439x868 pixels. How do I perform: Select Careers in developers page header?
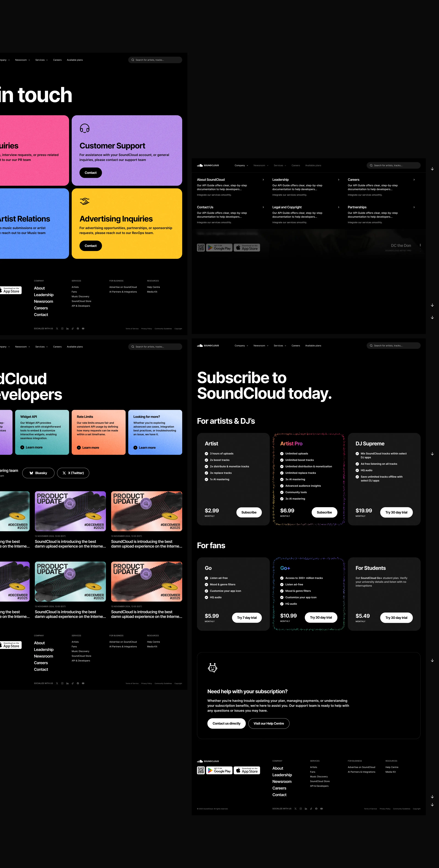(x=57, y=347)
